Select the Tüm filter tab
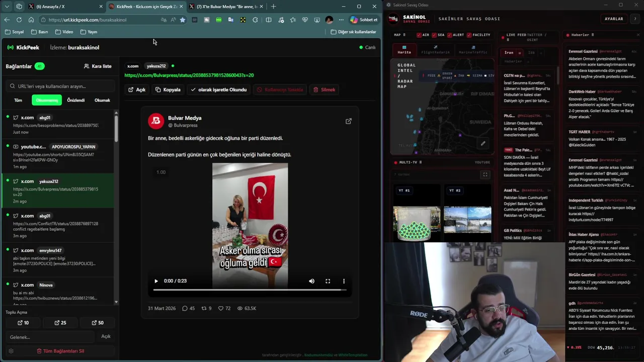Image resolution: width=644 pixels, height=362 pixels. point(18,100)
